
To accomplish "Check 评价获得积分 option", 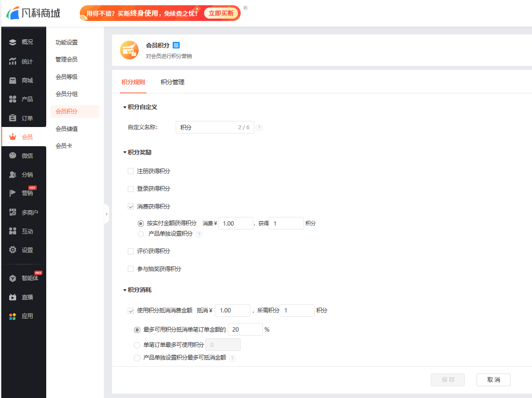I will coord(130,251).
